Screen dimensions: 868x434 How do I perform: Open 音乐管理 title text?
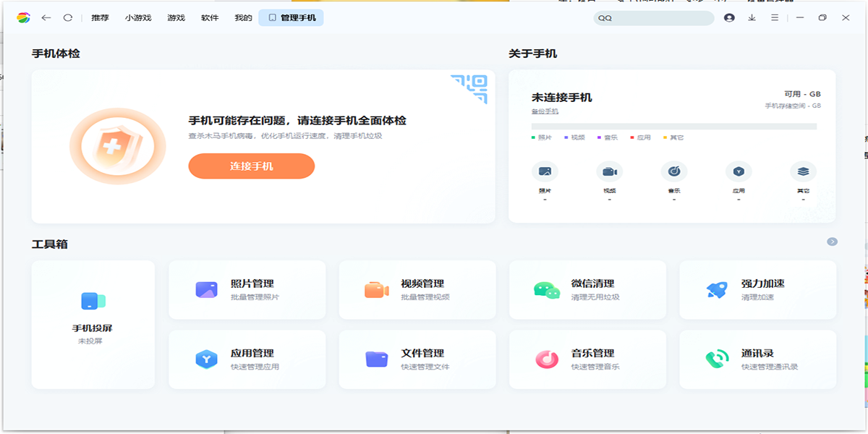pos(592,353)
